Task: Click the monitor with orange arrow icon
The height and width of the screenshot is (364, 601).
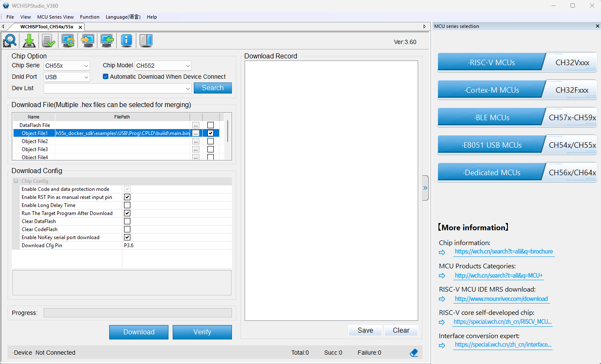Action: coord(88,41)
